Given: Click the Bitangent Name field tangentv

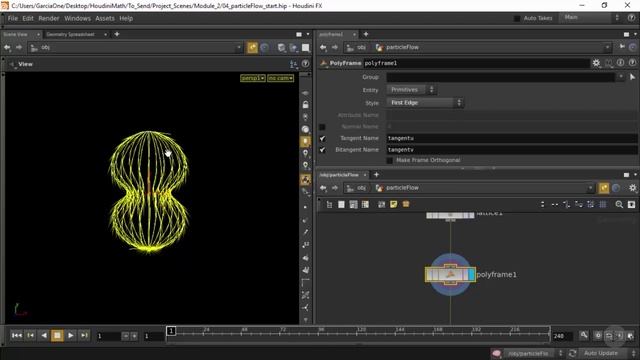Looking at the screenshot, I should pos(512,150).
